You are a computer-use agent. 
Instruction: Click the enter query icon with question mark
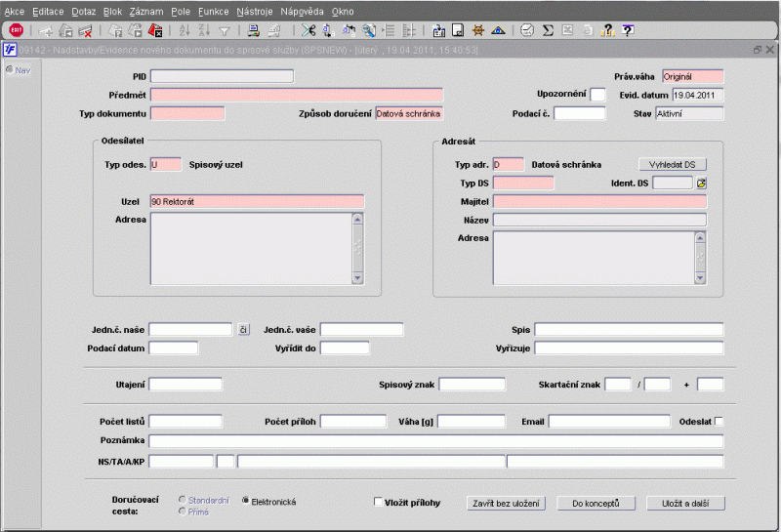coord(115,31)
